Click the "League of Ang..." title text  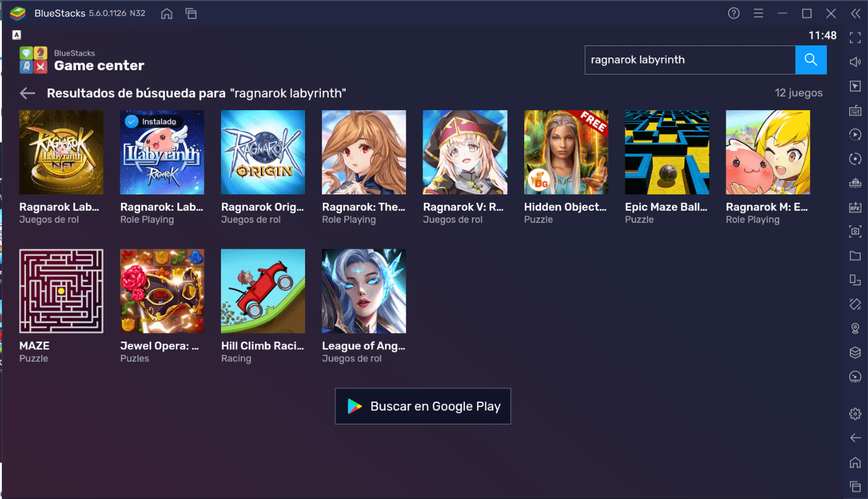coord(364,346)
